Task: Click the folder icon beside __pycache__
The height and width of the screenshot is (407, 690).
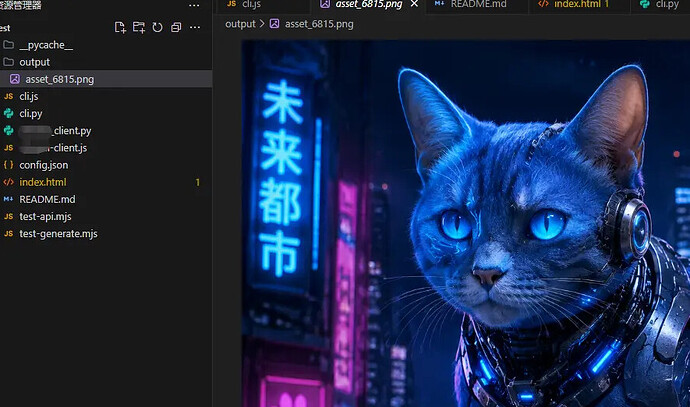Action: 8,45
